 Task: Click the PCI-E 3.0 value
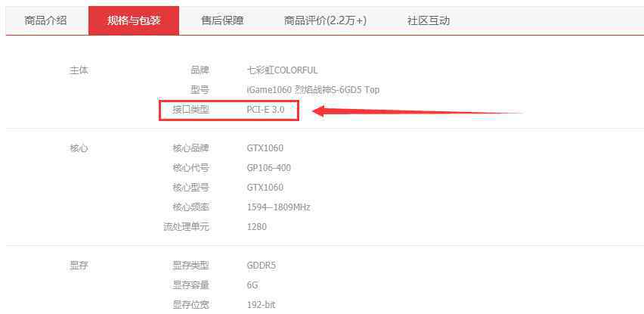(x=265, y=110)
